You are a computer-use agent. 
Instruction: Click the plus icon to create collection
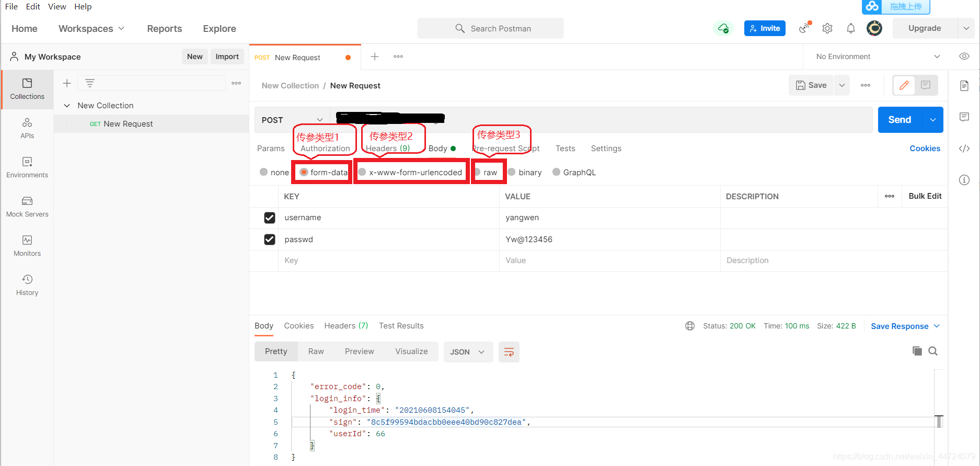pos(67,83)
